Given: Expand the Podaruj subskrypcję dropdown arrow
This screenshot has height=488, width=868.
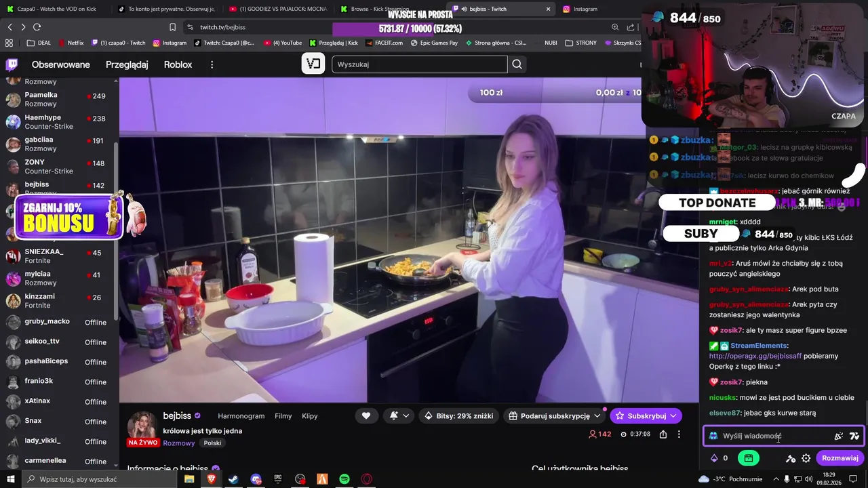Looking at the screenshot, I should point(597,415).
